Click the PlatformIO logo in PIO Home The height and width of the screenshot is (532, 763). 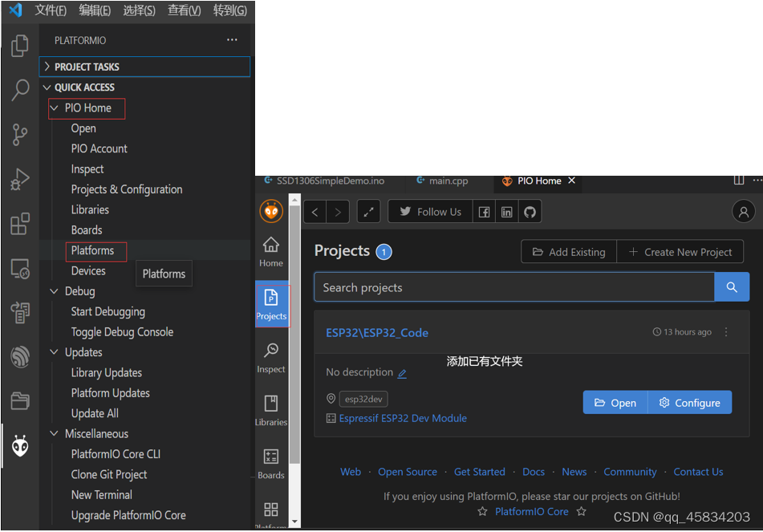pos(271,211)
